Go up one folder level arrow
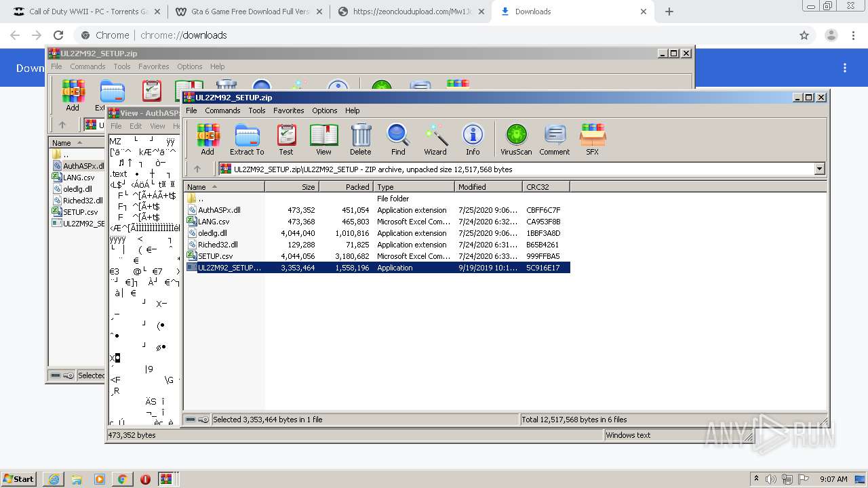Screen dimensions: 868x488 (x=197, y=169)
